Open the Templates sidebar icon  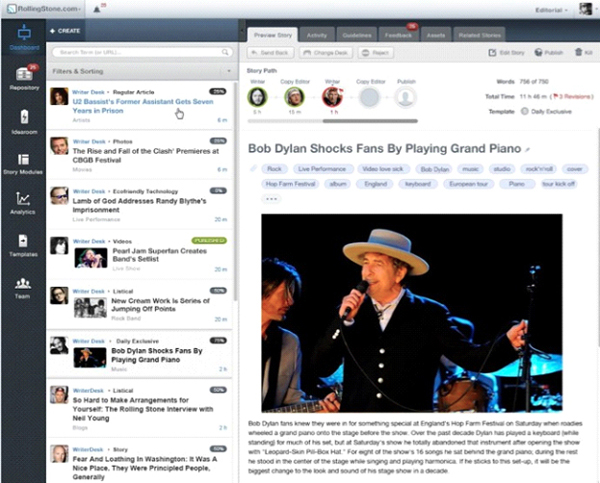21,245
